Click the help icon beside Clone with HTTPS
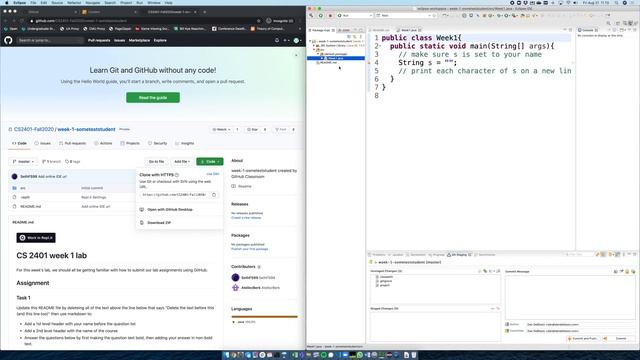640x360 pixels. pos(177,175)
